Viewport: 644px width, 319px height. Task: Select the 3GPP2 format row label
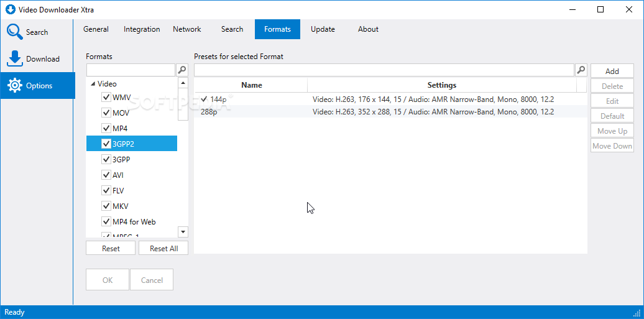coord(123,144)
